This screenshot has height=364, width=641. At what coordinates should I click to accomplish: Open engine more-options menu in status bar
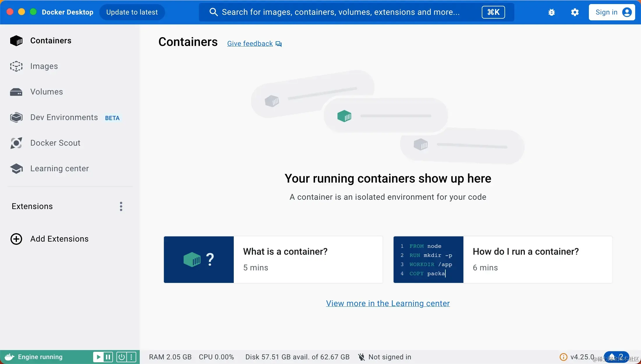pos(131,357)
